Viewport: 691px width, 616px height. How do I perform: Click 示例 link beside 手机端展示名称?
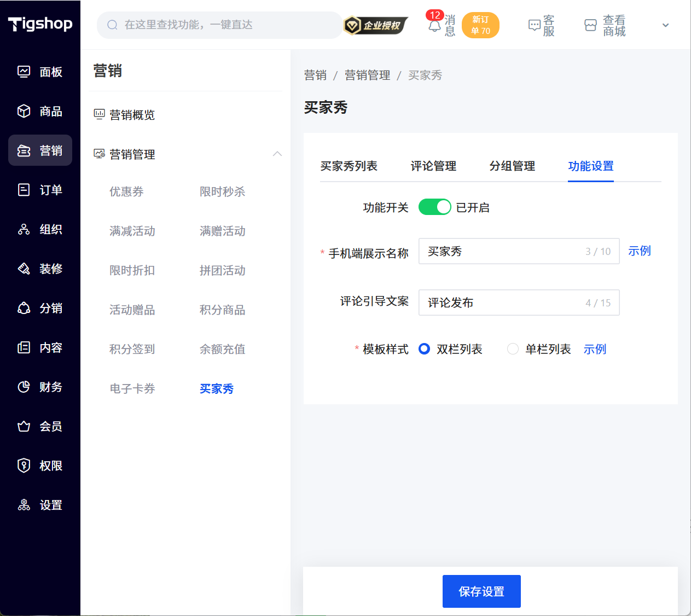point(639,251)
